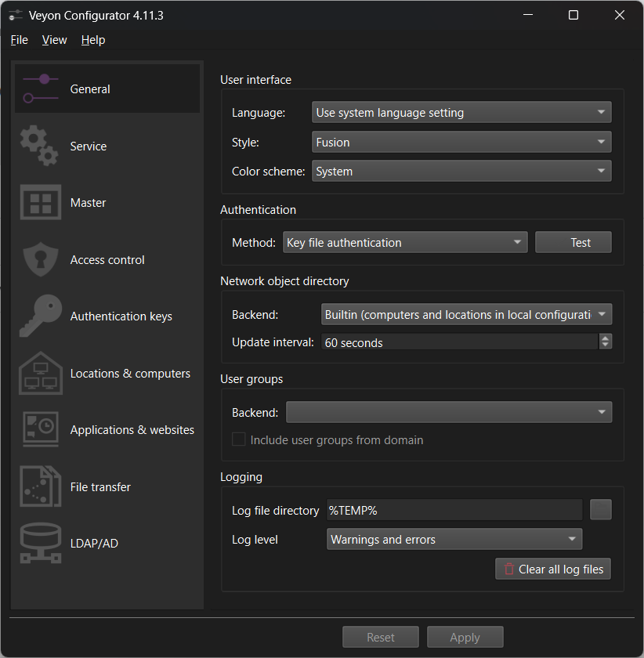Image resolution: width=644 pixels, height=658 pixels.
Task: Click Clear all log files
Action: 553,569
